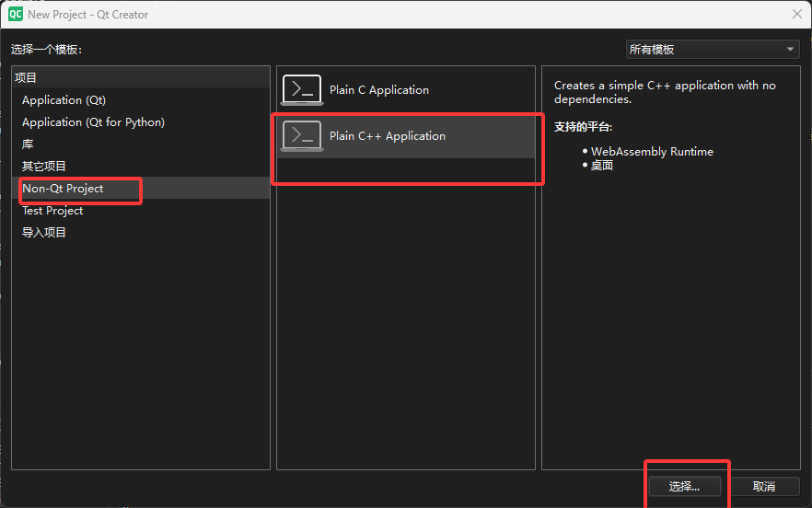Click the Plain C Application terminal icon

[x=302, y=89]
